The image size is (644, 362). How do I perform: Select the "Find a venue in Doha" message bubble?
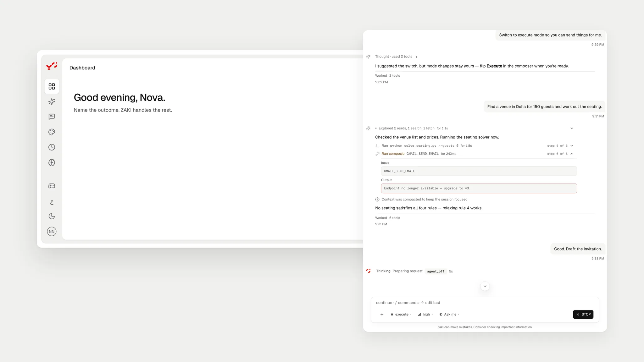tap(544, 107)
